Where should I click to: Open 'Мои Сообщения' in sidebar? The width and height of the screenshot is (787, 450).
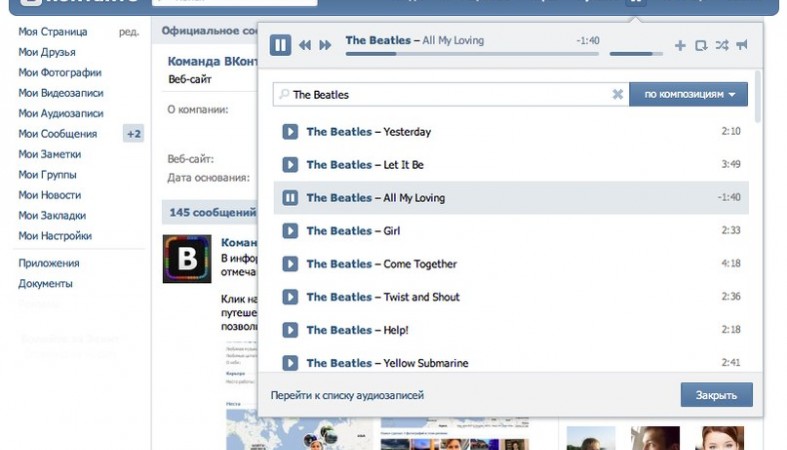pos(58,134)
